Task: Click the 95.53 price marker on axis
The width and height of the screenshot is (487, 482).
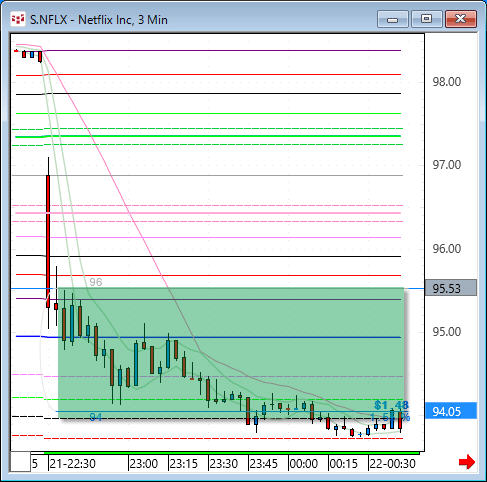Action: [451, 288]
